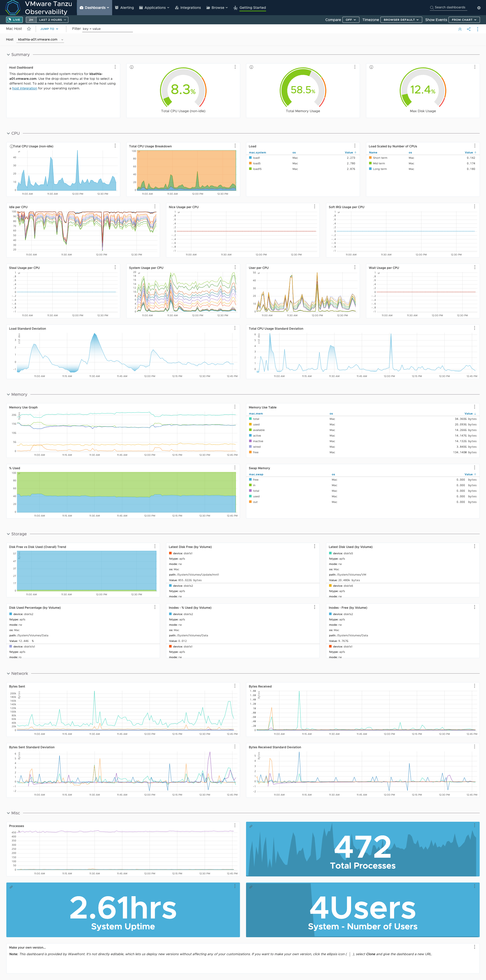Collapse the Storage section
Viewport: 486px width, 980px height.
coord(8,534)
